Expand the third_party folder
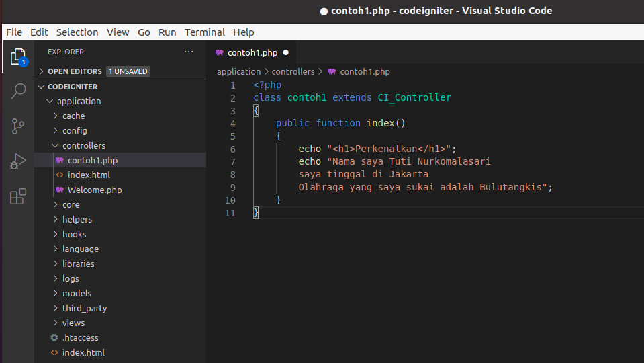 (56, 309)
